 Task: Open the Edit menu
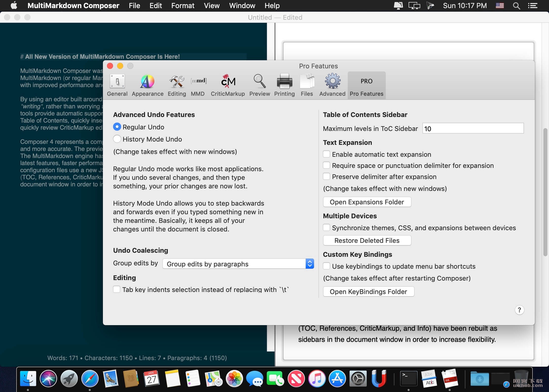pyautogui.click(x=156, y=6)
